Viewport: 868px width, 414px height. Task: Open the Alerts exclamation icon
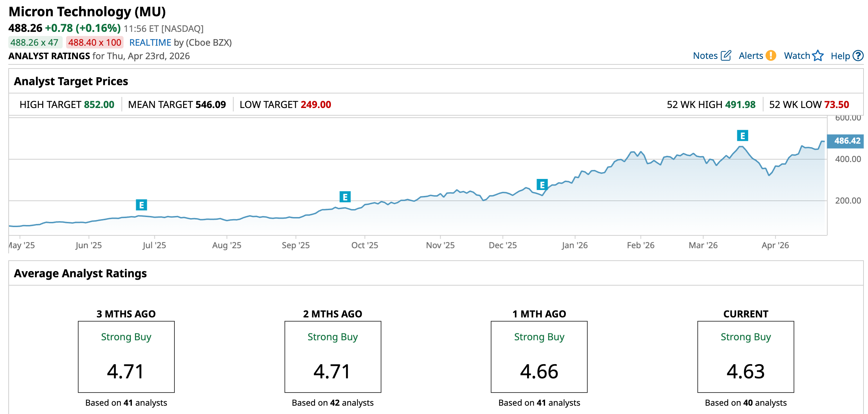771,56
